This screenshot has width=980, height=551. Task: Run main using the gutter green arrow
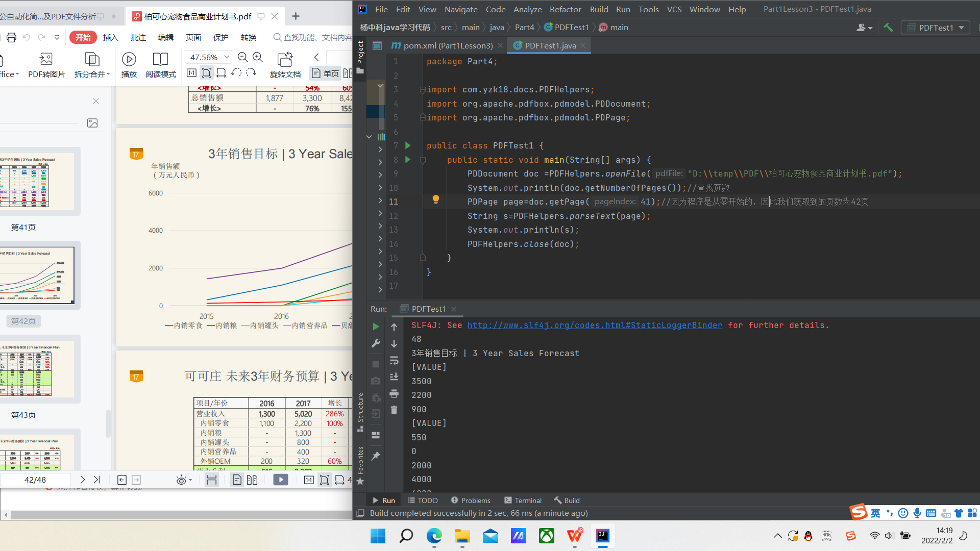coord(407,160)
